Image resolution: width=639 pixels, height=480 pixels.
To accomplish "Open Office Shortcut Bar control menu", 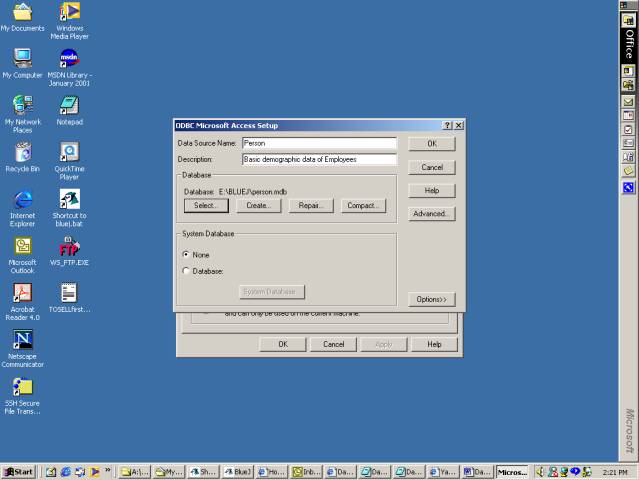I will tap(624, 5).
